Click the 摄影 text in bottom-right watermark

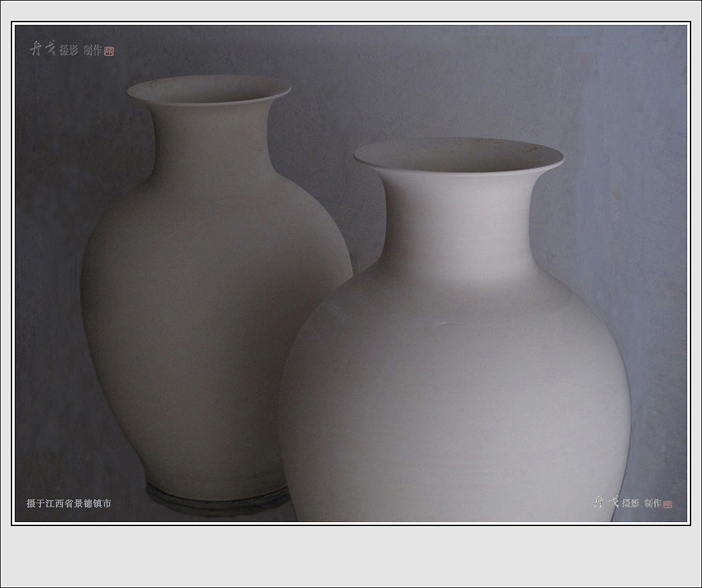coord(631,503)
